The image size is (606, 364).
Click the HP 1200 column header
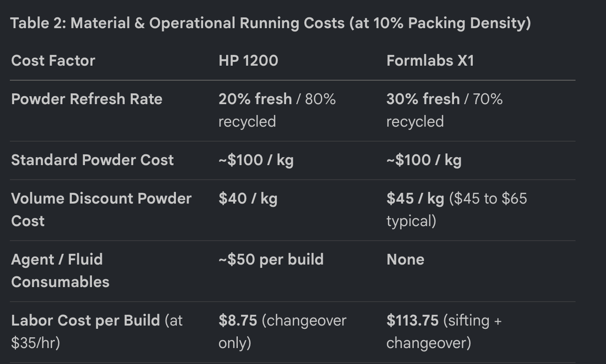pos(248,61)
